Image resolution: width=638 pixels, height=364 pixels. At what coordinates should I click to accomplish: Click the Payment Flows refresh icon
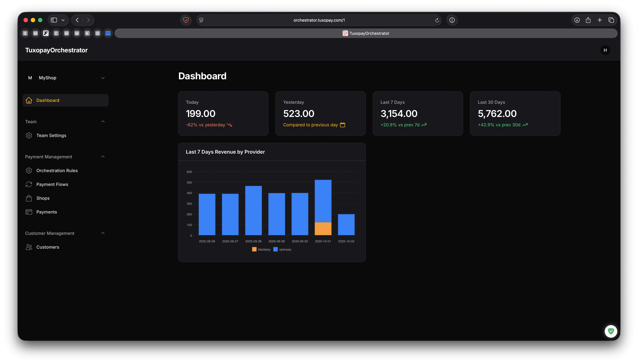coord(29,184)
